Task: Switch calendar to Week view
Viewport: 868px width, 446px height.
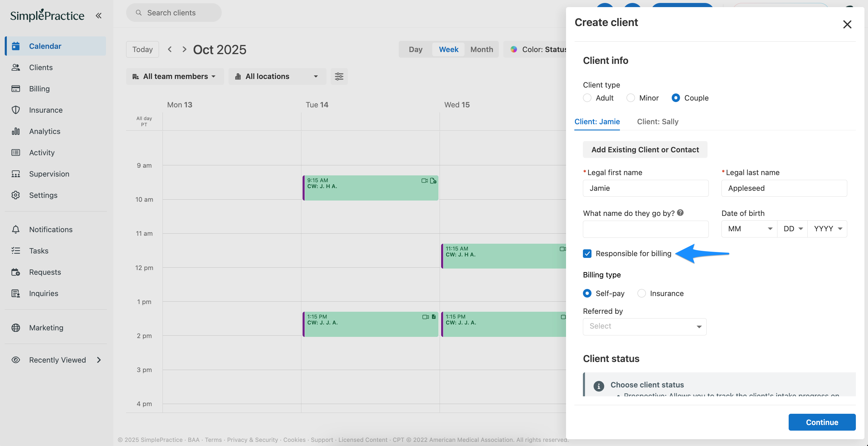Action: pos(449,49)
